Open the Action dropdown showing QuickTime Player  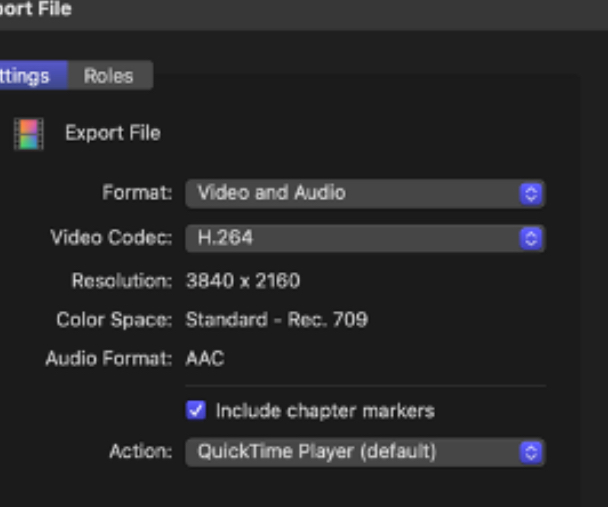(365, 452)
